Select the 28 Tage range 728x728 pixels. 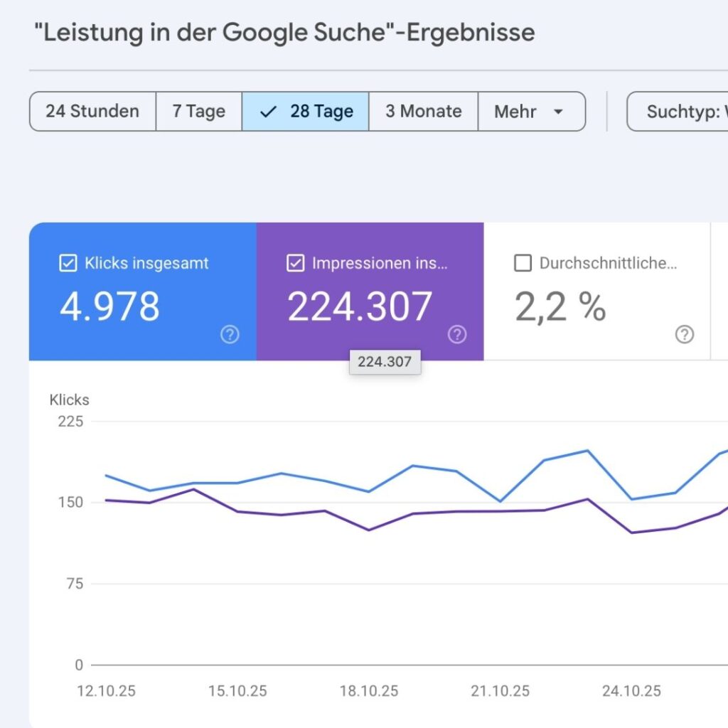306,112
